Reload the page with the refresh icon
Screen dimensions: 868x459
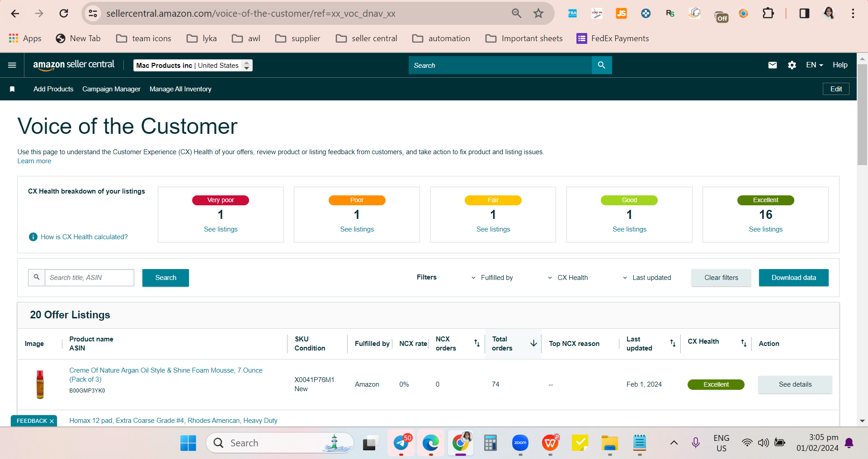point(64,14)
